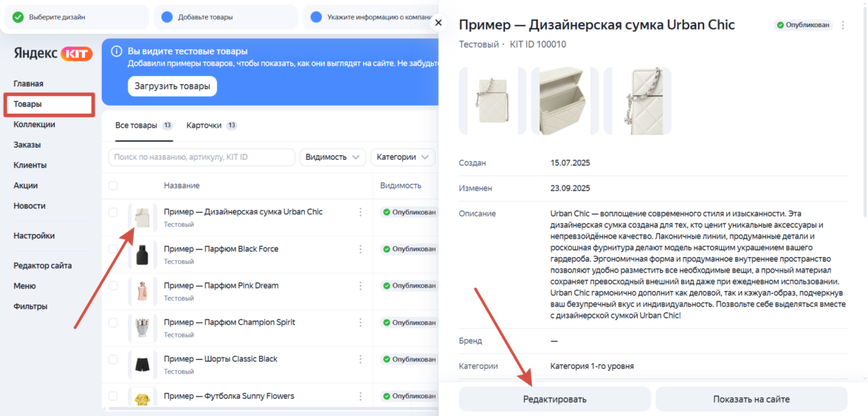Click the info icon in blue banner
The image size is (868, 416).
(116, 51)
